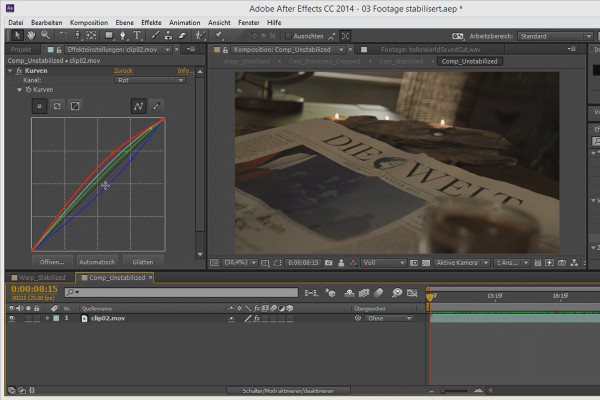Viewport: 600px width, 400px height.
Task: Select the Text tool
Action: pos(137,36)
